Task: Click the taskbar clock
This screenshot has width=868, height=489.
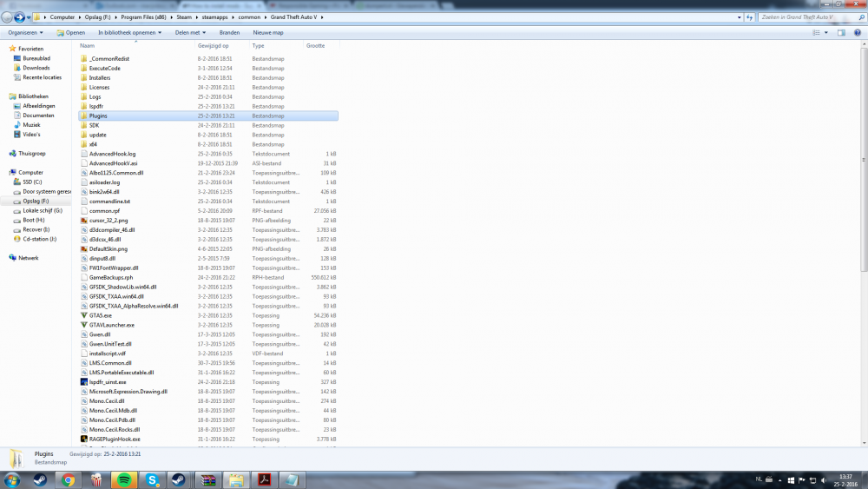Action: (845, 480)
